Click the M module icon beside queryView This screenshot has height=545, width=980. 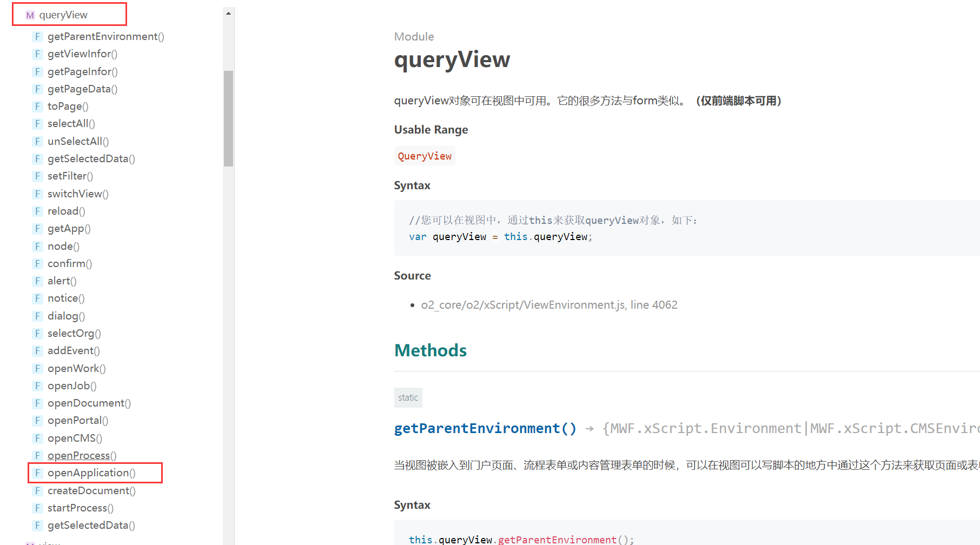click(x=30, y=15)
